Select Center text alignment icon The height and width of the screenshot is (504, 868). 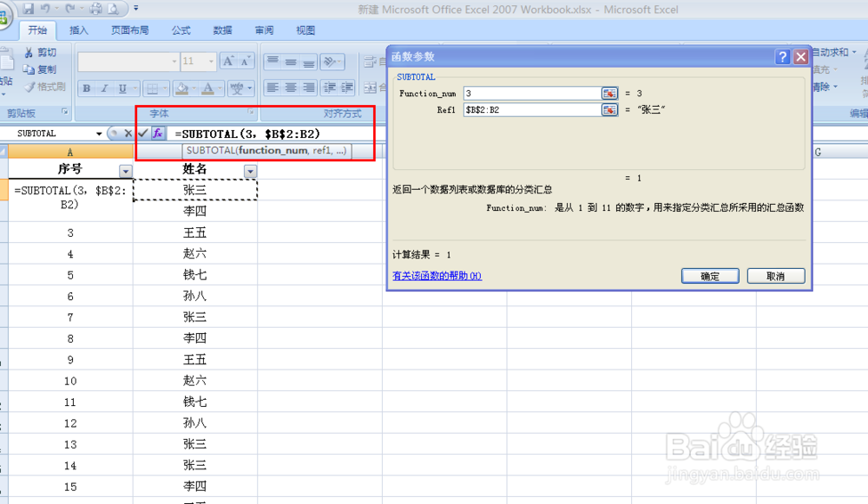pyautogui.click(x=291, y=88)
